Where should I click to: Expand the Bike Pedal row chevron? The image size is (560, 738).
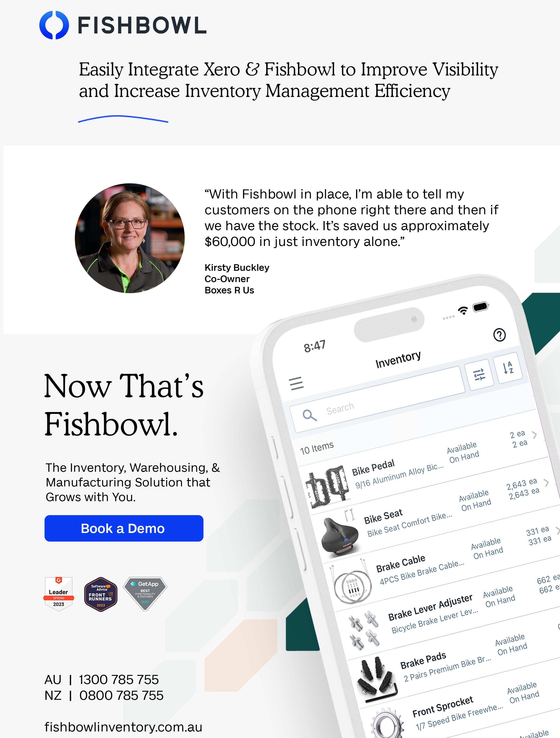pos(534,435)
